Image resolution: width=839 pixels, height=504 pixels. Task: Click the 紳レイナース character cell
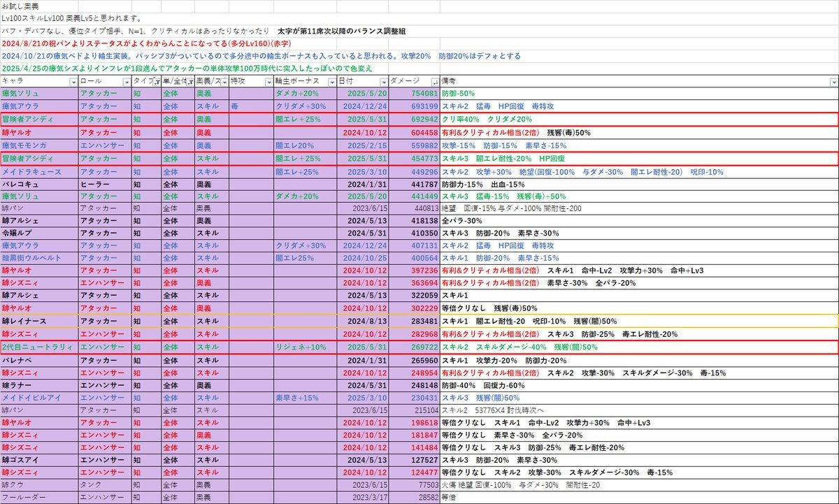pos(39,321)
